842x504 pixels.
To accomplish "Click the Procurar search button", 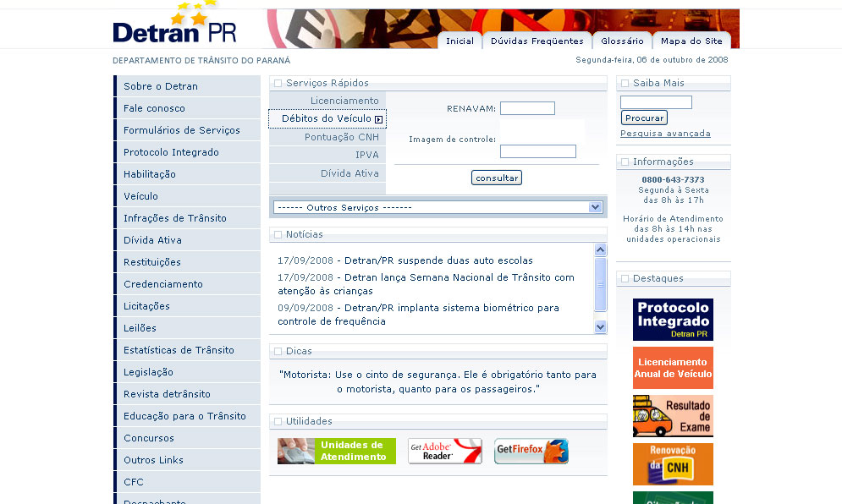I will tap(644, 118).
